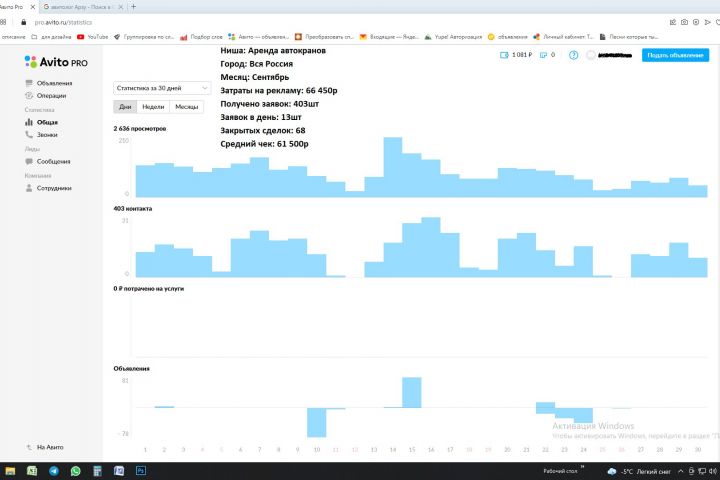Open the Авито — объявлен... bookmark

tap(259, 37)
